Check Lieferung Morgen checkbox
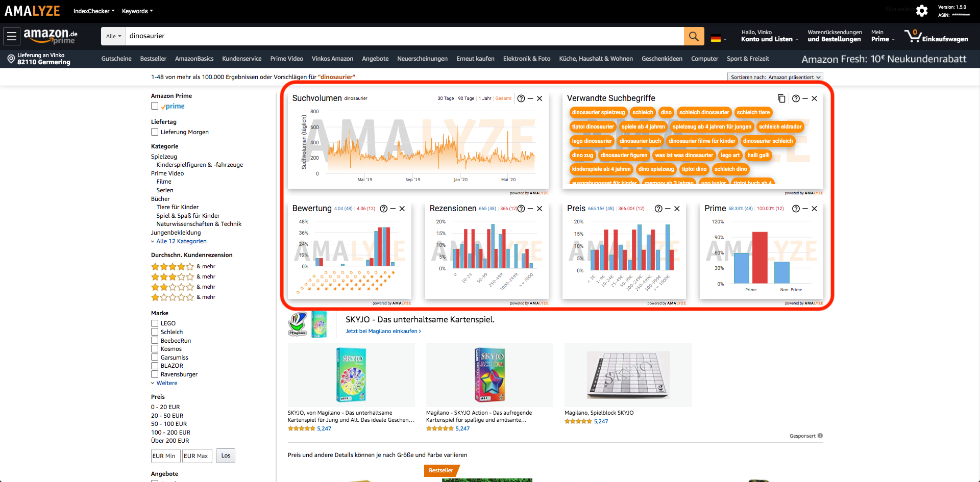Image resolution: width=980 pixels, height=482 pixels. pyautogui.click(x=155, y=132)
